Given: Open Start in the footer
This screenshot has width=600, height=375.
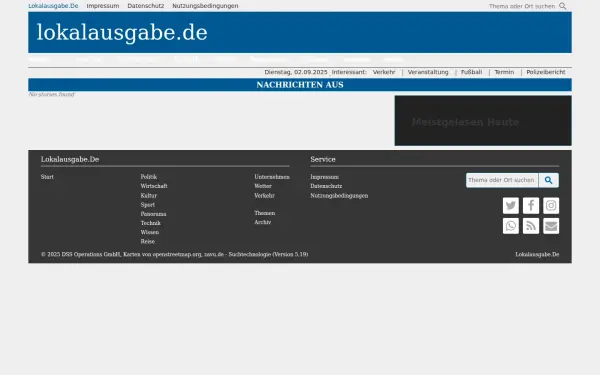Looking at the screenshot, I should coord(47,177).
